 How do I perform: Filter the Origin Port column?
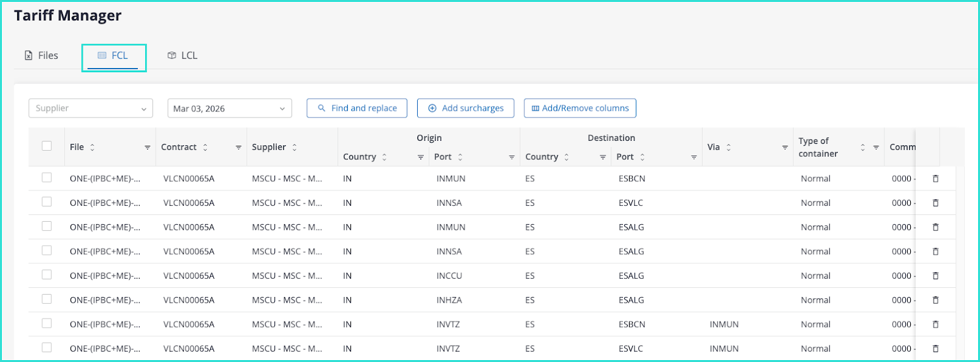(x=511, y=157)
